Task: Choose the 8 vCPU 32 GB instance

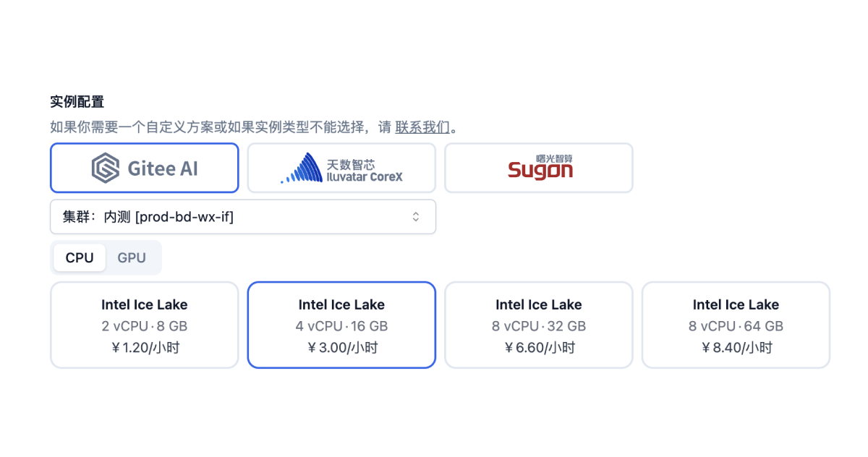Action: [x=539, y=325]
